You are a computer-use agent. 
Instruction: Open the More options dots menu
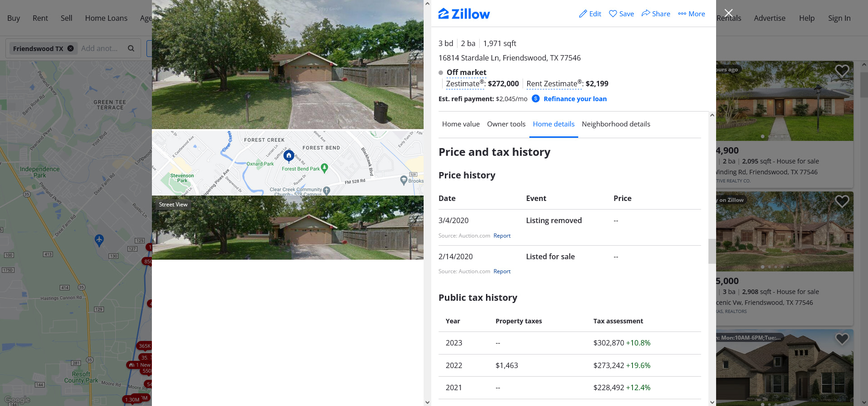[x=682, y=14]
